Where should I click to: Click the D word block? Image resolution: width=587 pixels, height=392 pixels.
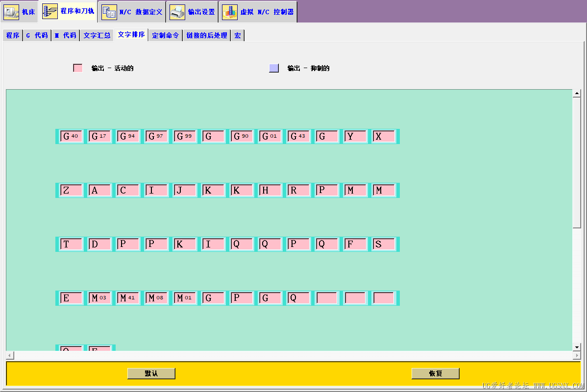99,244
